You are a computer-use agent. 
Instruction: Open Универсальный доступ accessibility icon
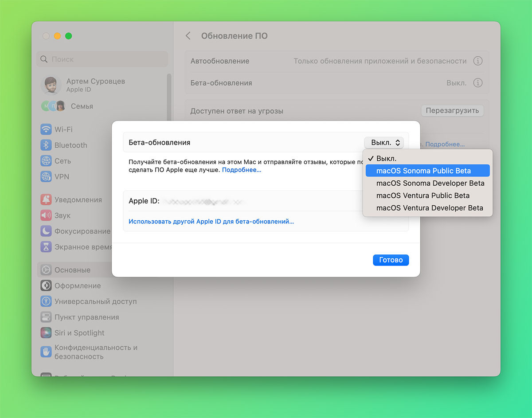46,301
